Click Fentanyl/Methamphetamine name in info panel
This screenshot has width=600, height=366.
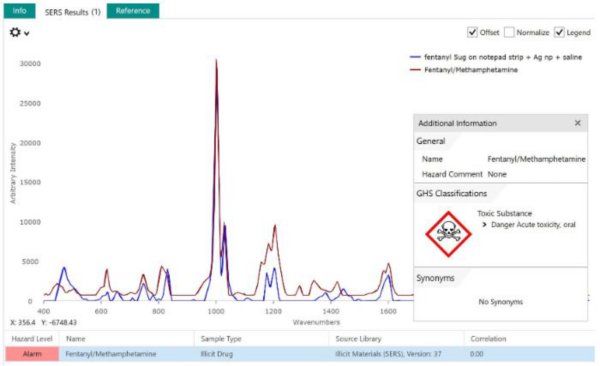(536, 159)
